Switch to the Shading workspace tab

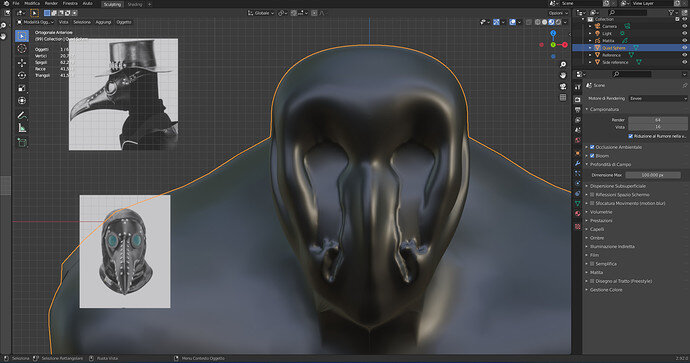(135, 4)
